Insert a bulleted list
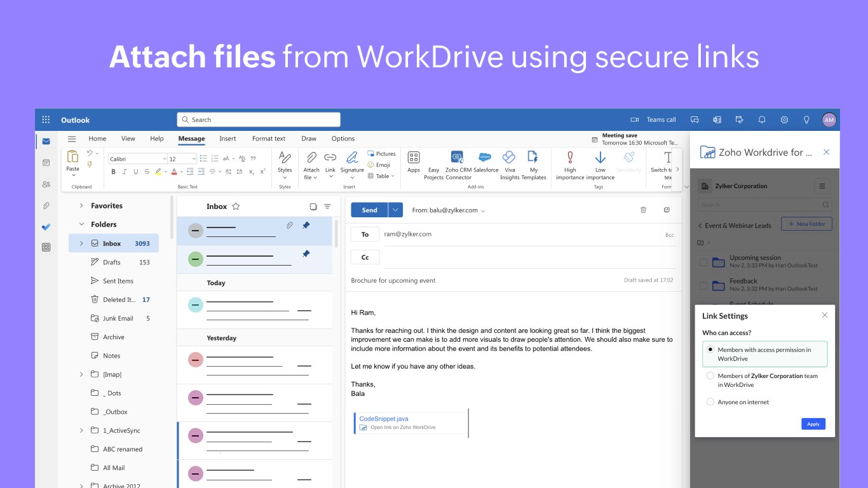Screen dimensions: 868x488 pos(203,158)
